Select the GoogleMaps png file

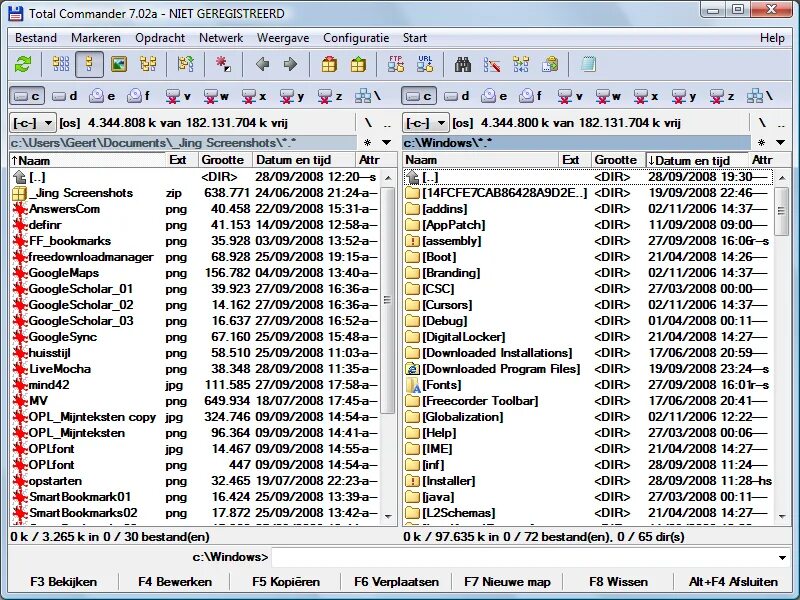click(x=194, y=273)
